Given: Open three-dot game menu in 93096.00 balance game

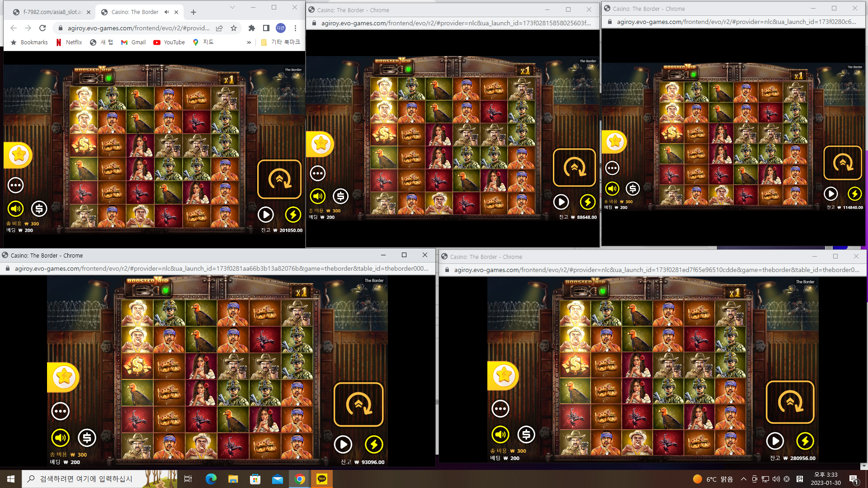Looking at the screenshot, I should tap(61, 411).
